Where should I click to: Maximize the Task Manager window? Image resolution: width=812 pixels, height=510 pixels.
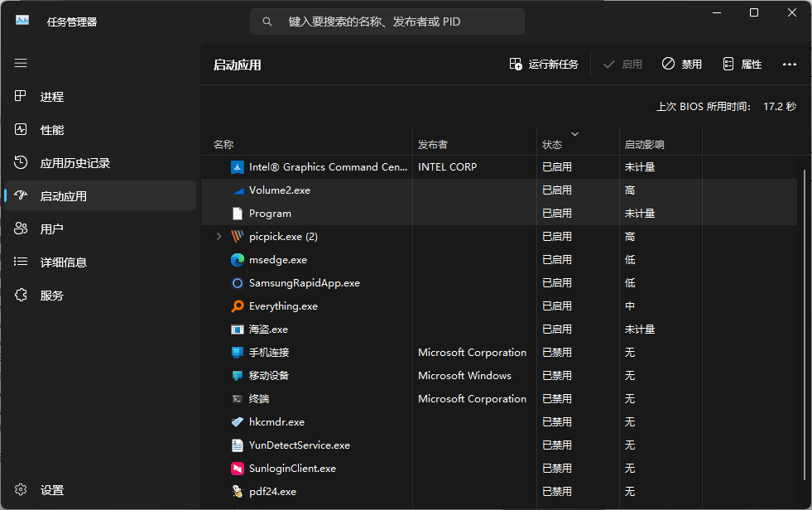754,12
